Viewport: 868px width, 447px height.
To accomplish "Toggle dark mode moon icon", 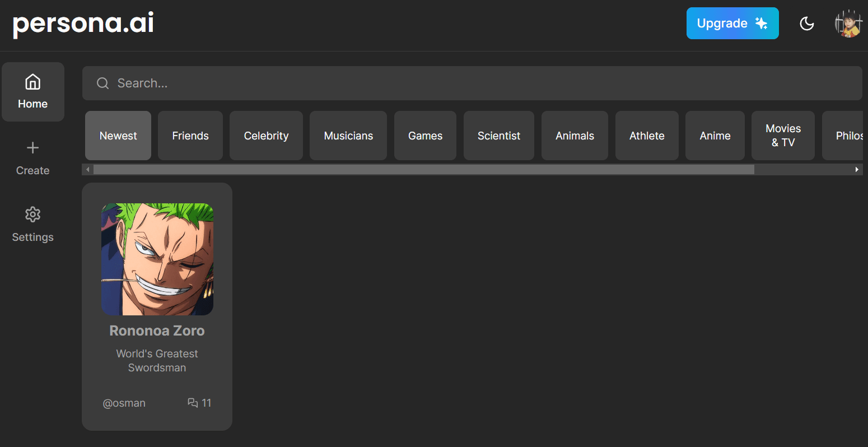I will click(806, 24).
